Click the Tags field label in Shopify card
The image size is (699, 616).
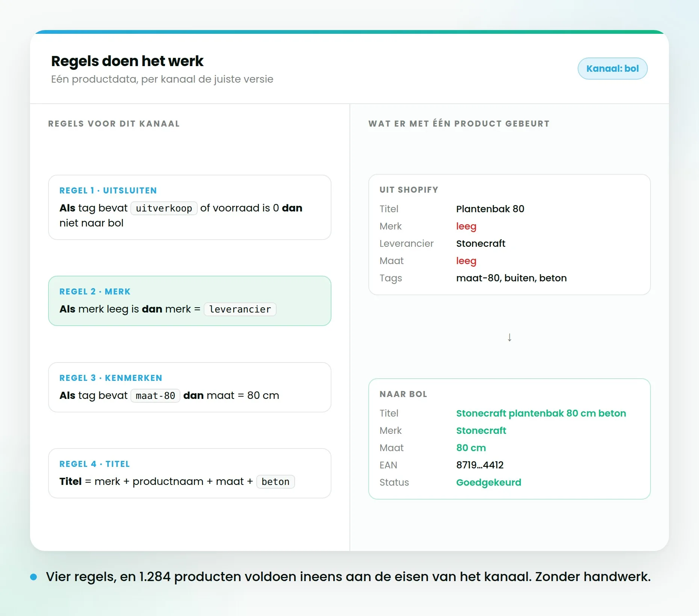click(390, 278)
